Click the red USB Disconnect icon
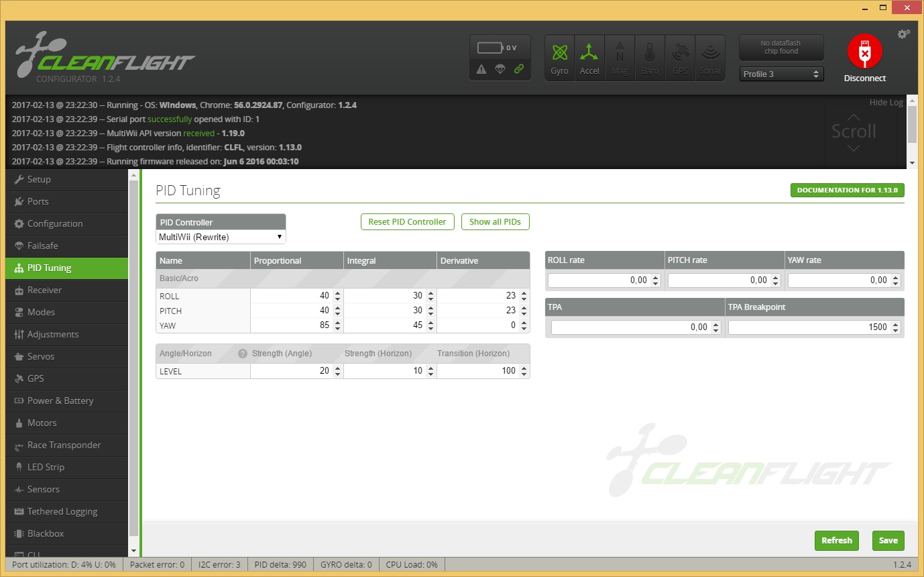The height and width of the screenshot is (577, 924). [865, 52]
